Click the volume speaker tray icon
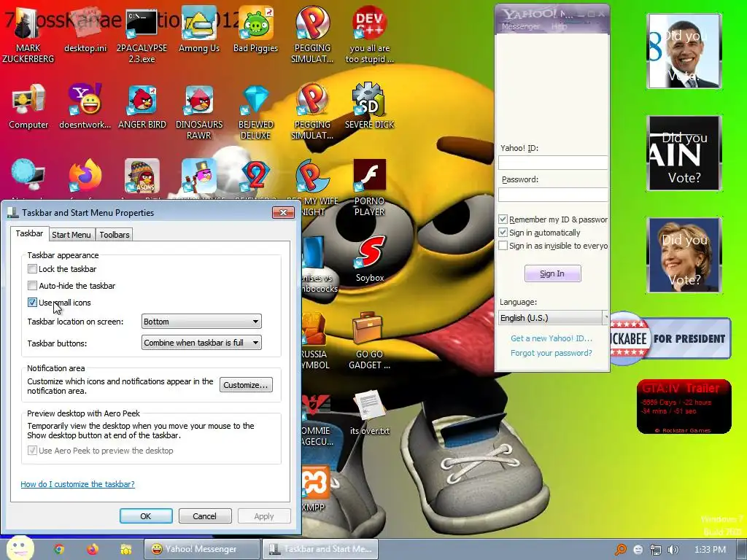747x560 pixels. point(673,550)
